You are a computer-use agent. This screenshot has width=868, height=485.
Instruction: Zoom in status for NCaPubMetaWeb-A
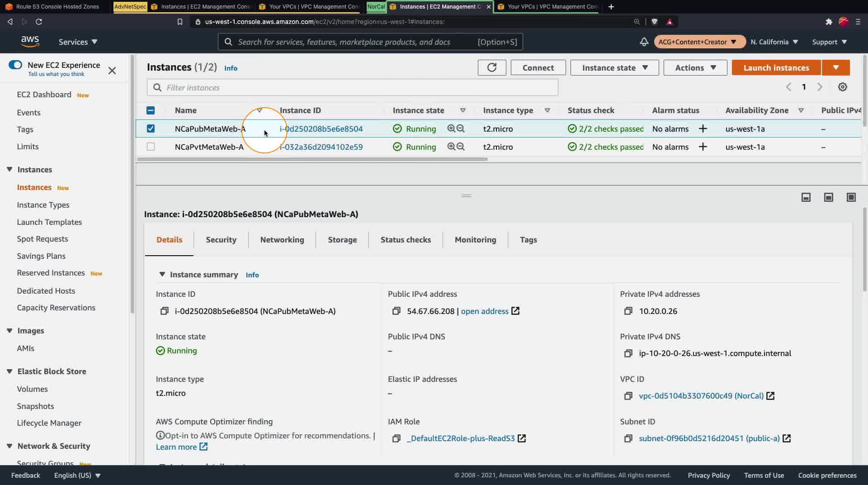pos(451,128)
